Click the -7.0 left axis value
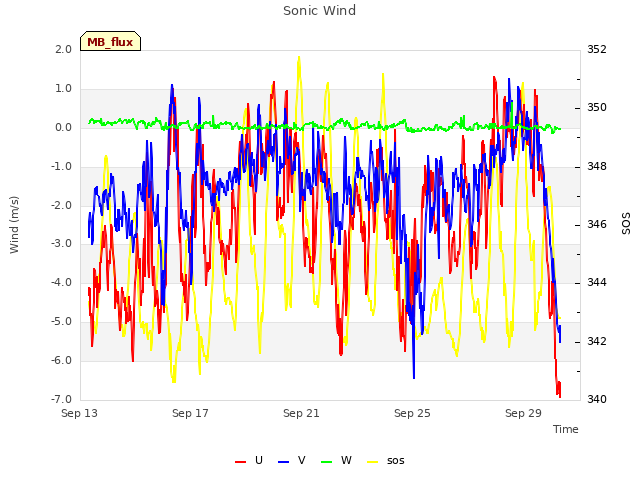The height and width of the screenshot is (480, 640). 61,399
